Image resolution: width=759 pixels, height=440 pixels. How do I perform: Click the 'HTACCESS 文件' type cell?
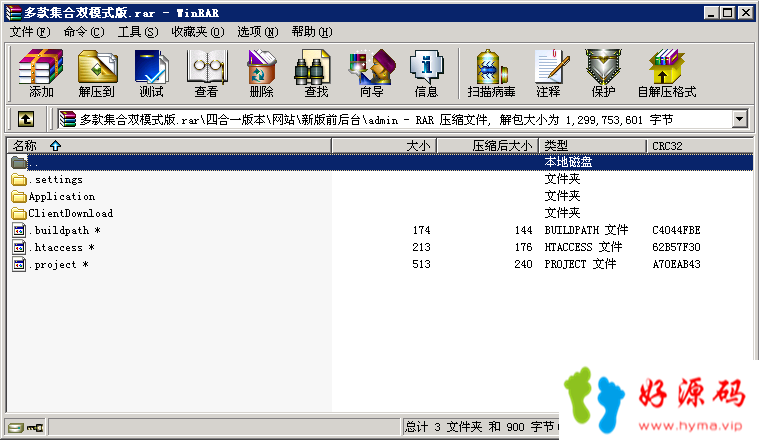point(583,247)
